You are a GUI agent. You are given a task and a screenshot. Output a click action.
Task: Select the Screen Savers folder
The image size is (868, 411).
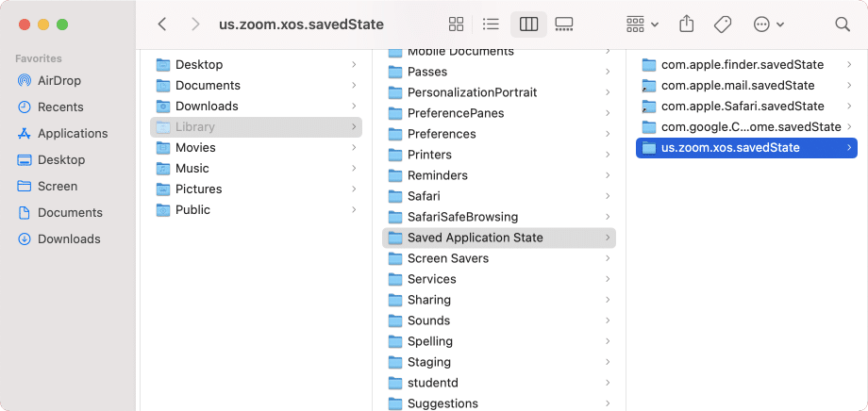pos(499,258)
